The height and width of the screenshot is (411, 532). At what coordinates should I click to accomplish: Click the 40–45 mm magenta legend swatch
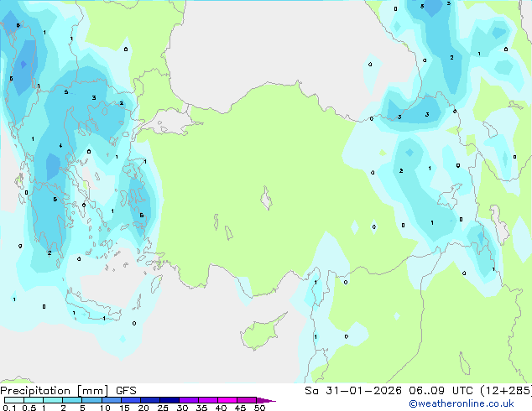227,400
